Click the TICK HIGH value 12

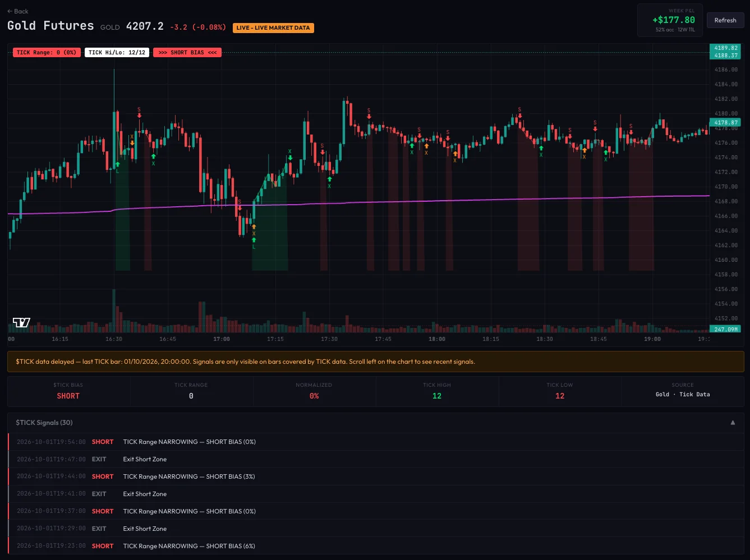(x=437, y=396)
